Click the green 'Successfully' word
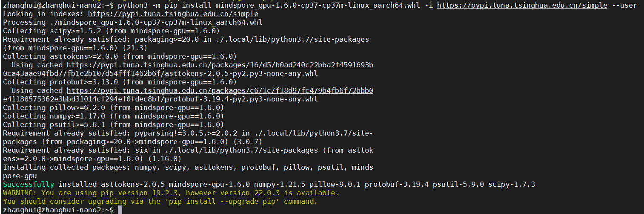The width and height of the screenshot is (644, 214). point(29,184)
